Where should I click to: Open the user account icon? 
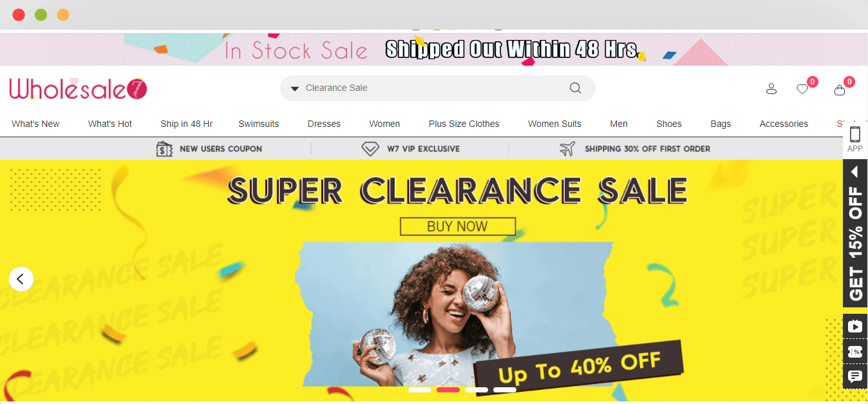tap(771, 89)
